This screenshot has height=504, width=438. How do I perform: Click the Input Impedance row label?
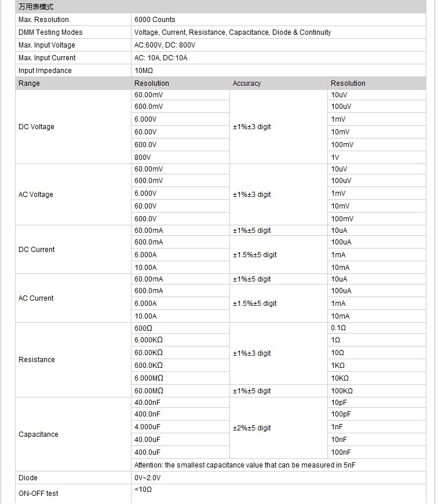45,71
